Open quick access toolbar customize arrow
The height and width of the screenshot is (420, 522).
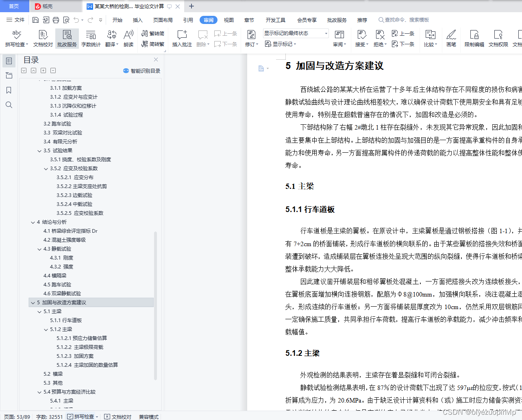[x=101, y=20]
